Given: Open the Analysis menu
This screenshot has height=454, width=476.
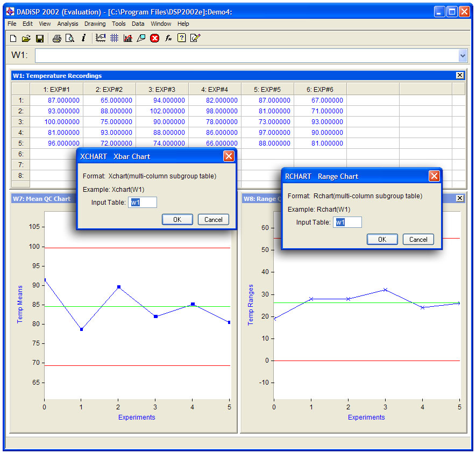Looking at the screenshot, I should point(68,24).
